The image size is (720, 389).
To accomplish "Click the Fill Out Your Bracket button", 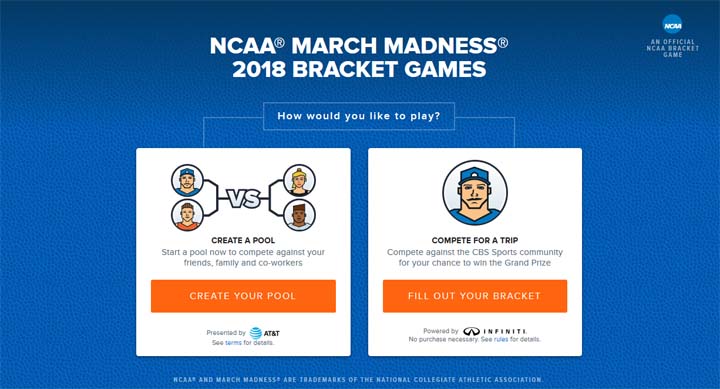I will pyautogui.click(x=475, y=296).
